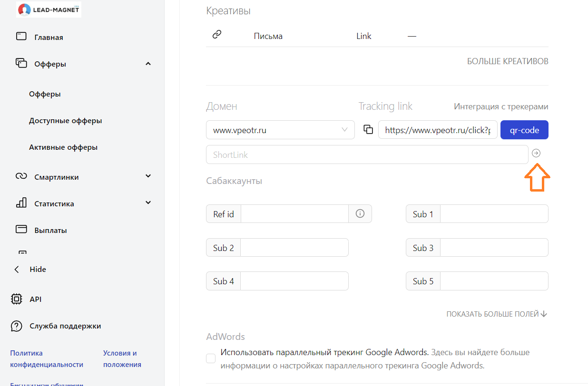Open Условия и положения link
The height and width of the screenshot is (386, 588).
pyautogui.click(x=122, y=359)
